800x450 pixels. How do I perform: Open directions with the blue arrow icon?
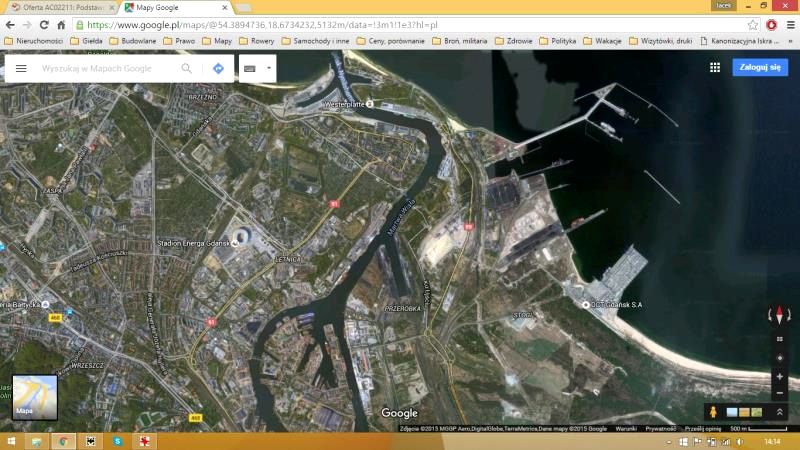pos(218,68)
